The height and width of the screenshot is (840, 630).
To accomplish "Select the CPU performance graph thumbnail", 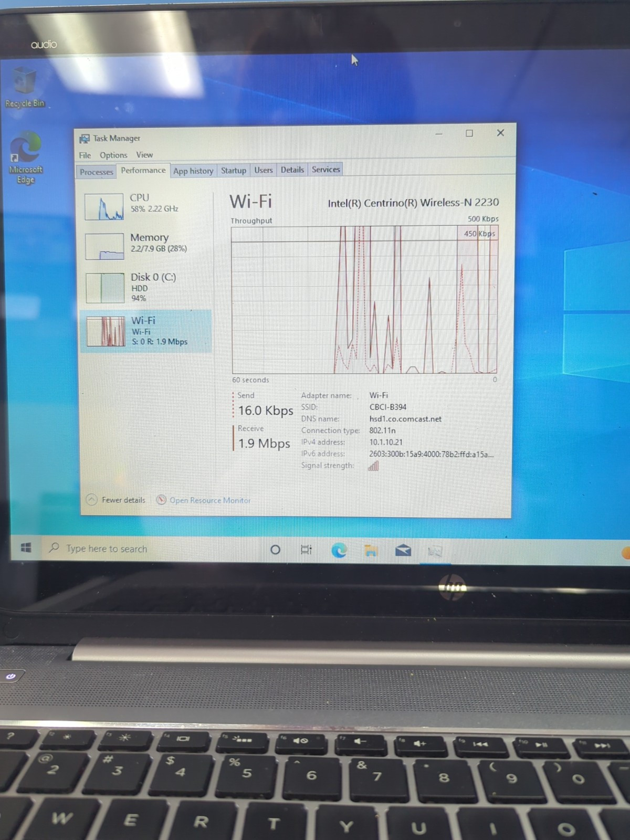I will pyautogui.click(x=104, y=207).
